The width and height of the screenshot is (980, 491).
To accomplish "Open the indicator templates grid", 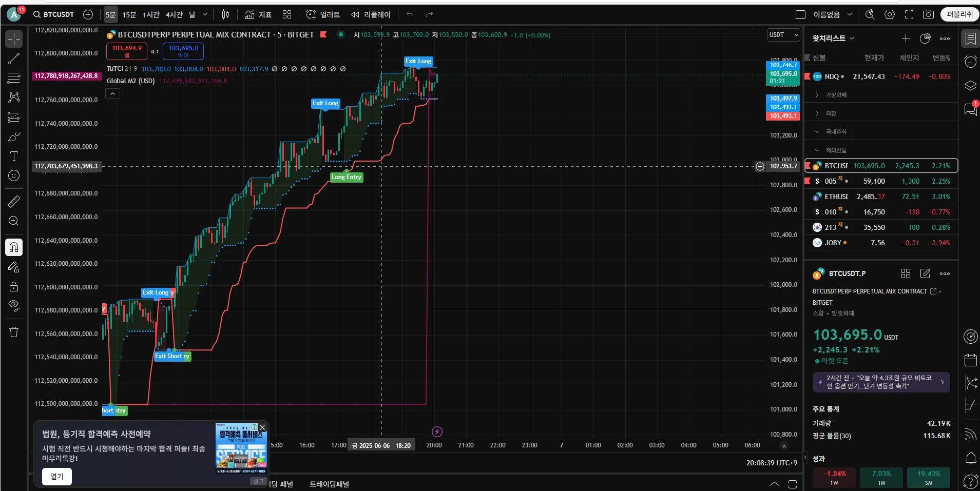I will coord(287,14).
